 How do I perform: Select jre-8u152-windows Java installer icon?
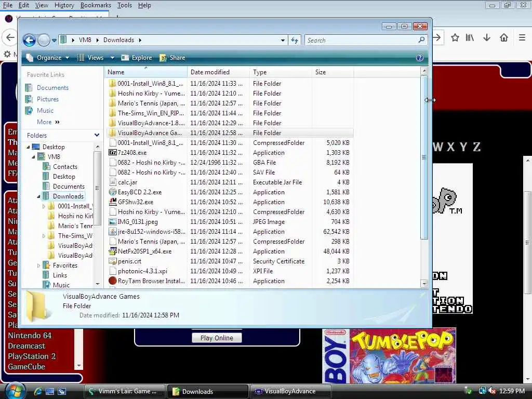pyautogui.click(x=113, y=232)
